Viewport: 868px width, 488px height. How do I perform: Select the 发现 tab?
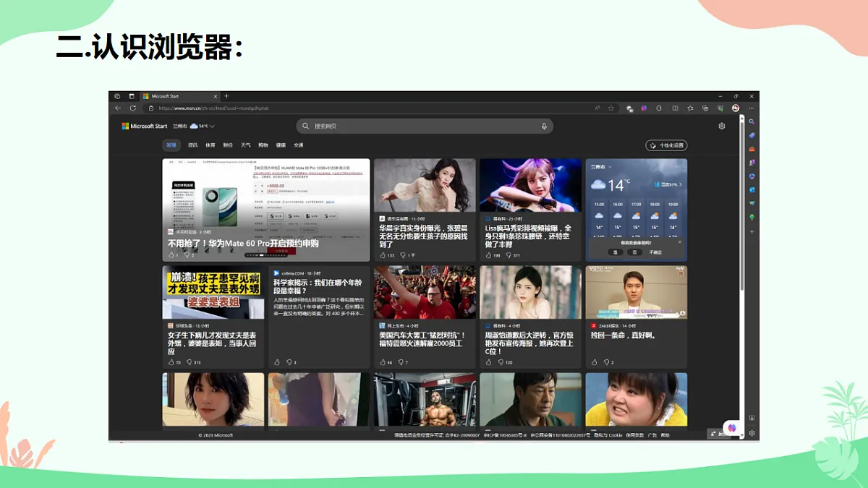[x=171, y=145]
